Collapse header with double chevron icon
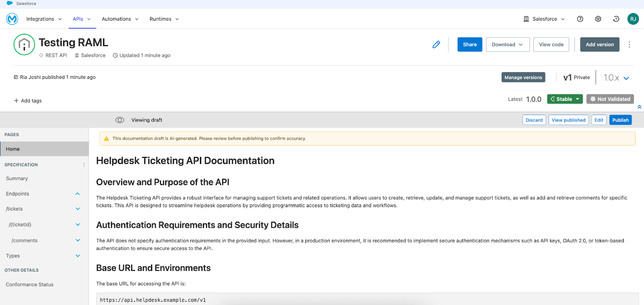644x305 pixels. [x=640, y=107]
